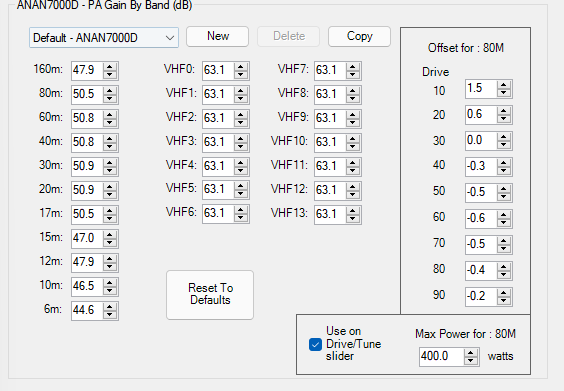The width and height of the screenshot is (564, 391).
Task: Decrease the VHF8 gain with down arrow
Action: pyautogui.click(x=353, y=98)
